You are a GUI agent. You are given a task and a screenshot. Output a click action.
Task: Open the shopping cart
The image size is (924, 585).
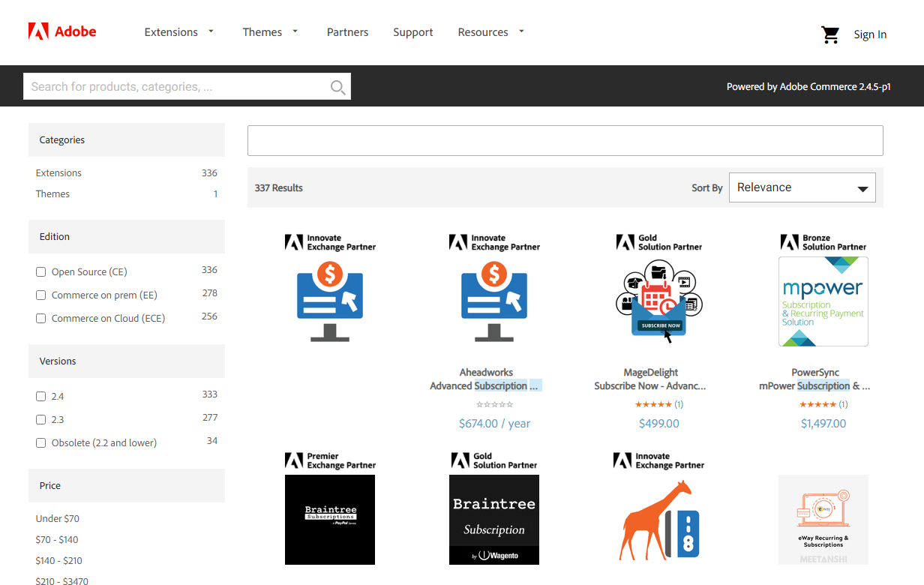coord(830,34)
